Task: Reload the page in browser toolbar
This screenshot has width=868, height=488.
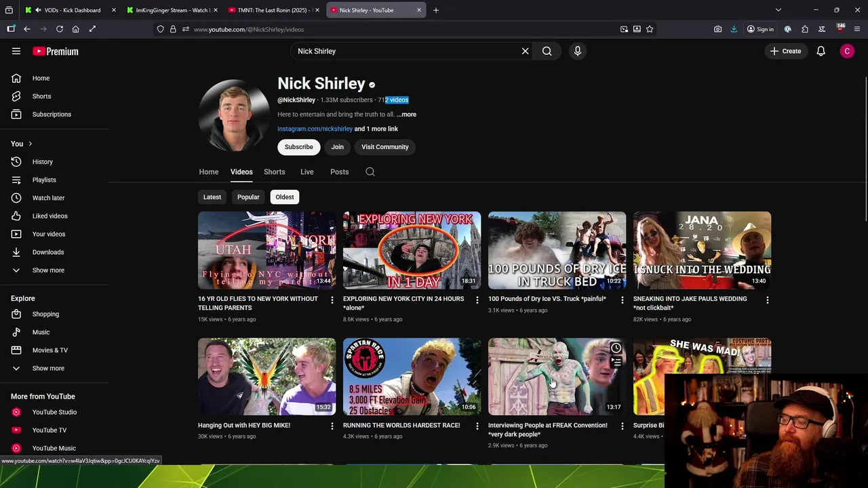Action: point(60,29)
